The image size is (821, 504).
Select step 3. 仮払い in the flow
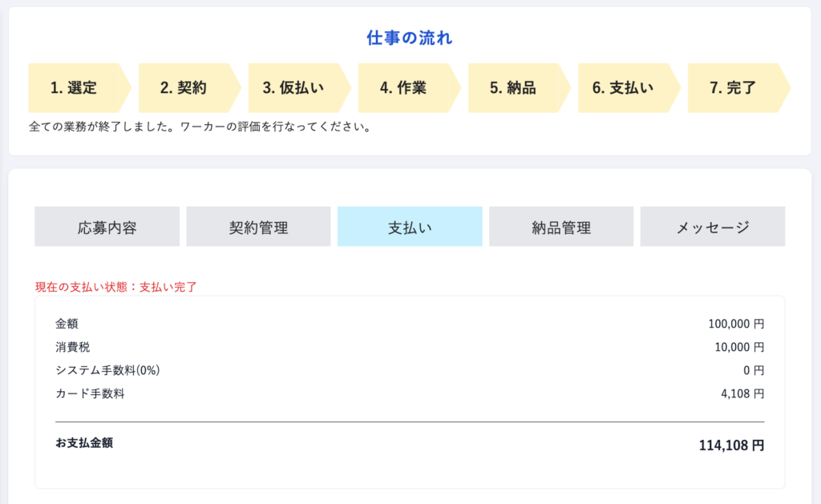293,88
